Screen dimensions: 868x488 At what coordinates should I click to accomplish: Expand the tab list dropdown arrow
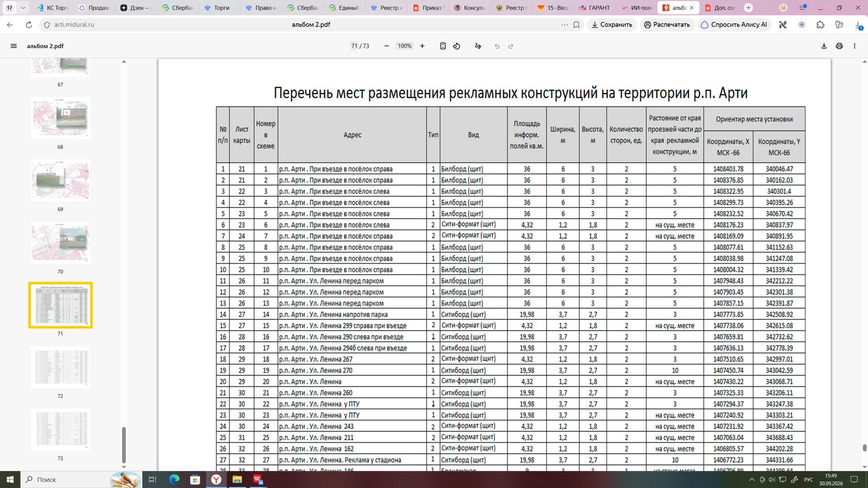point(23,8)
